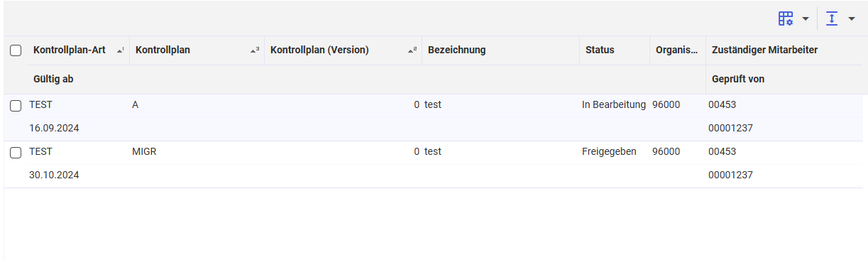Check the row for Kontrollplan A

16,106
